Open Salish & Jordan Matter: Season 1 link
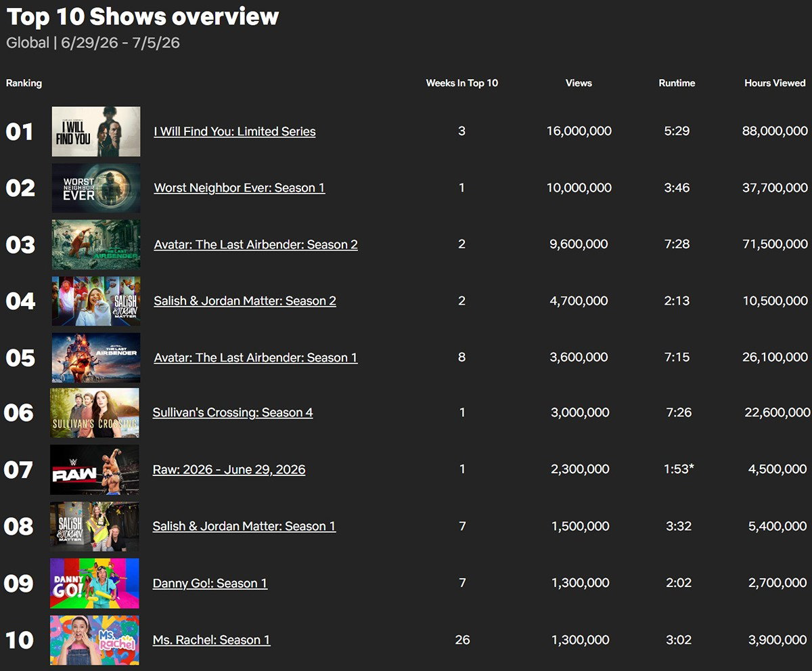812x671 pixels. pos(244,526)
